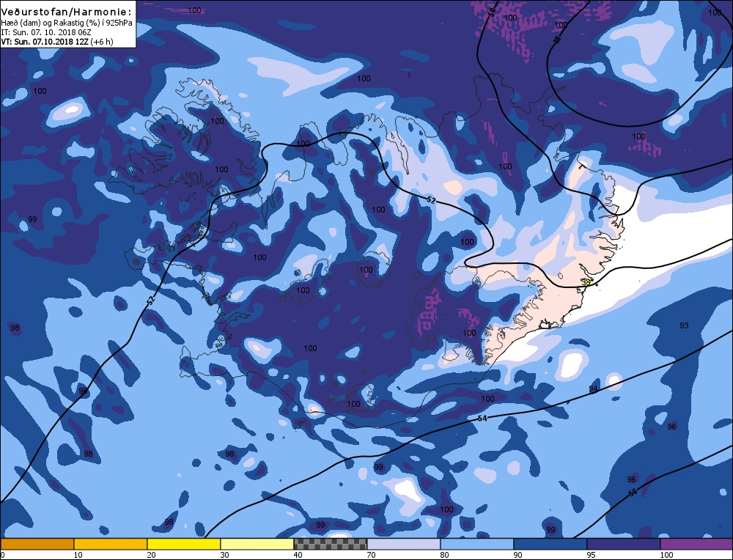Image resolution: width=733 pixels, height=560 pixels.
Task: Click the '50' contour line label
Action: coord(491,12)
